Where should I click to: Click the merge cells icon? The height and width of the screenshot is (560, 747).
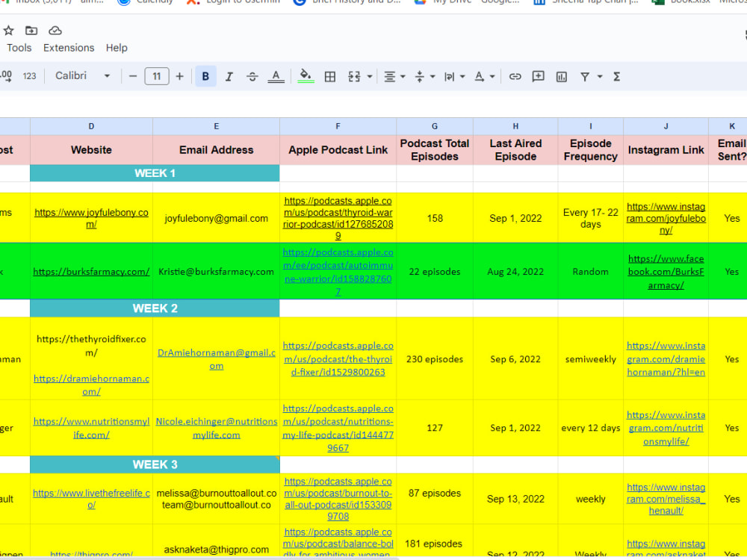tap(354, 76)
